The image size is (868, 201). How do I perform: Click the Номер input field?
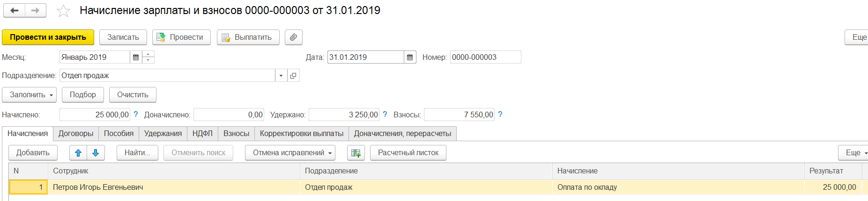tap(485, 57)
